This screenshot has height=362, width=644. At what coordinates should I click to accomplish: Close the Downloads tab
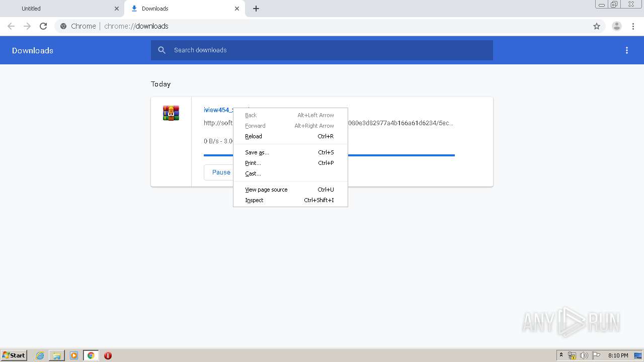click(237, 9)
